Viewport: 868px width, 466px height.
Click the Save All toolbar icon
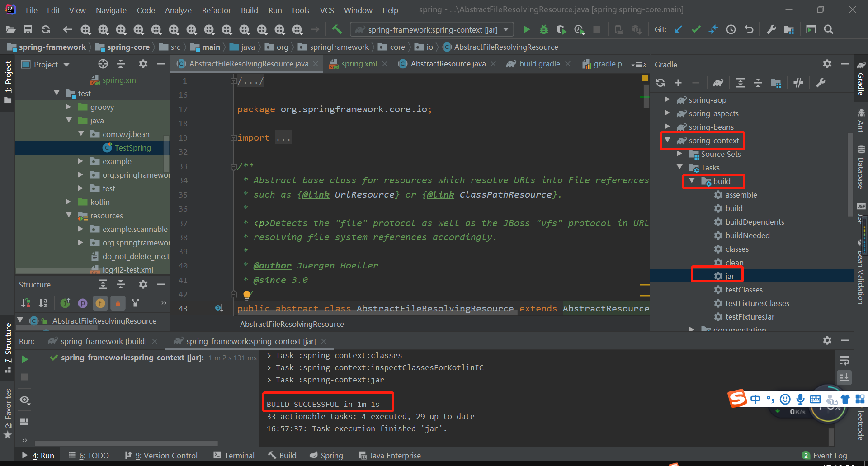[x=28, y=29]
